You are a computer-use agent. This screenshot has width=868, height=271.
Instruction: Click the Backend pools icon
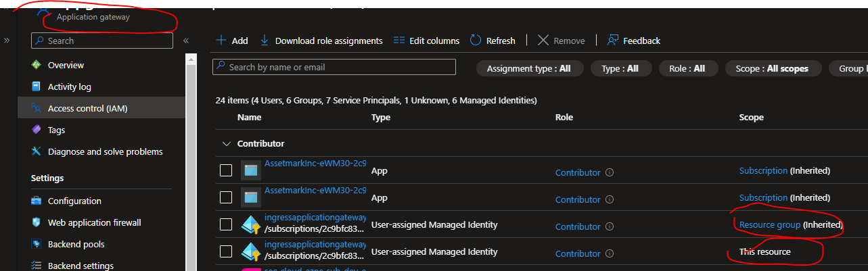pyautogui.click(x=37, y=244)
